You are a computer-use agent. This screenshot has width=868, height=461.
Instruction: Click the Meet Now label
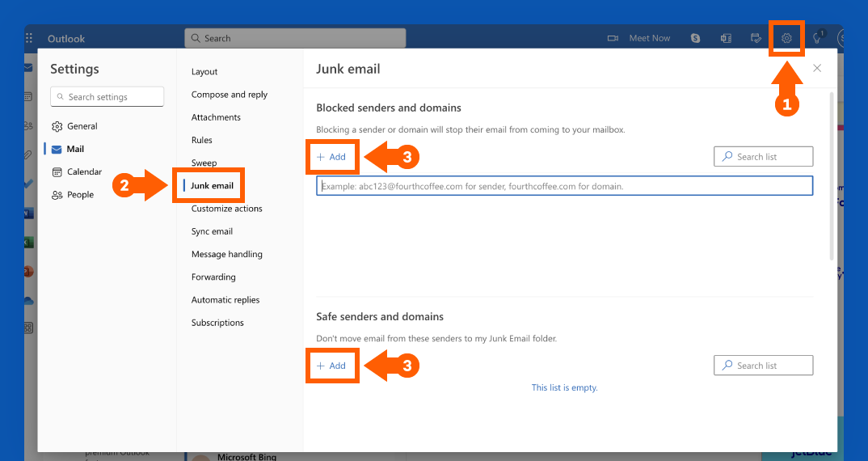click(649, 38)
